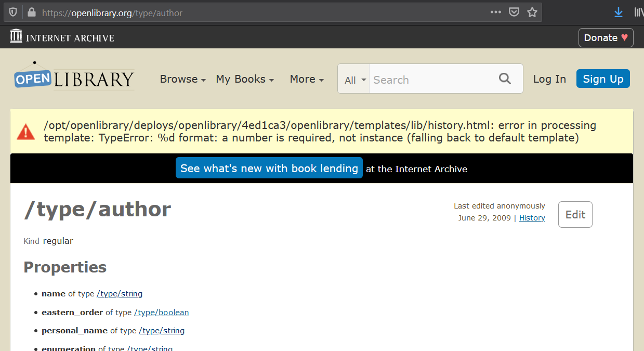Click the Internet Archive logo

[62, 37]
